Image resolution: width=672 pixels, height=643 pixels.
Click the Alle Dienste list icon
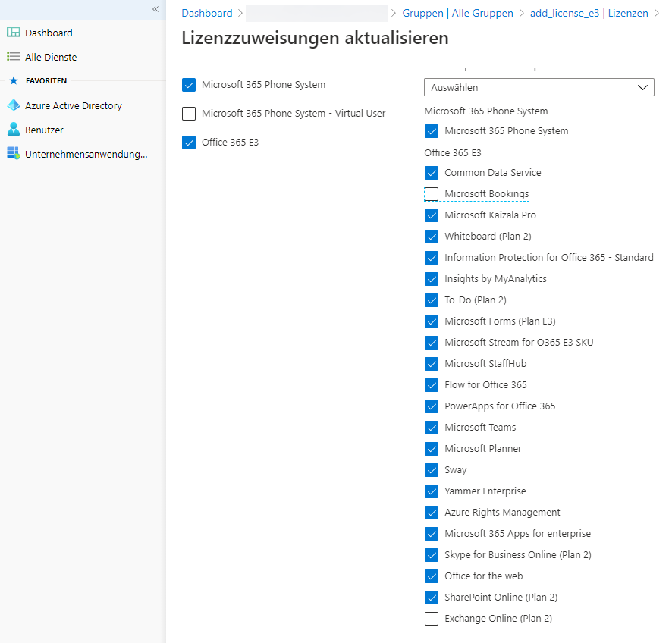[14, 57]
